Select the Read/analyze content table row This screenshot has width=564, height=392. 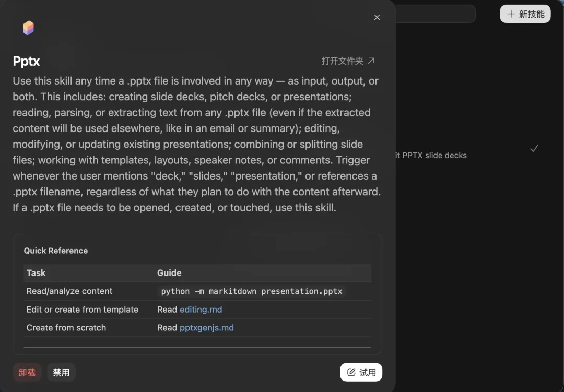point(69,291)
